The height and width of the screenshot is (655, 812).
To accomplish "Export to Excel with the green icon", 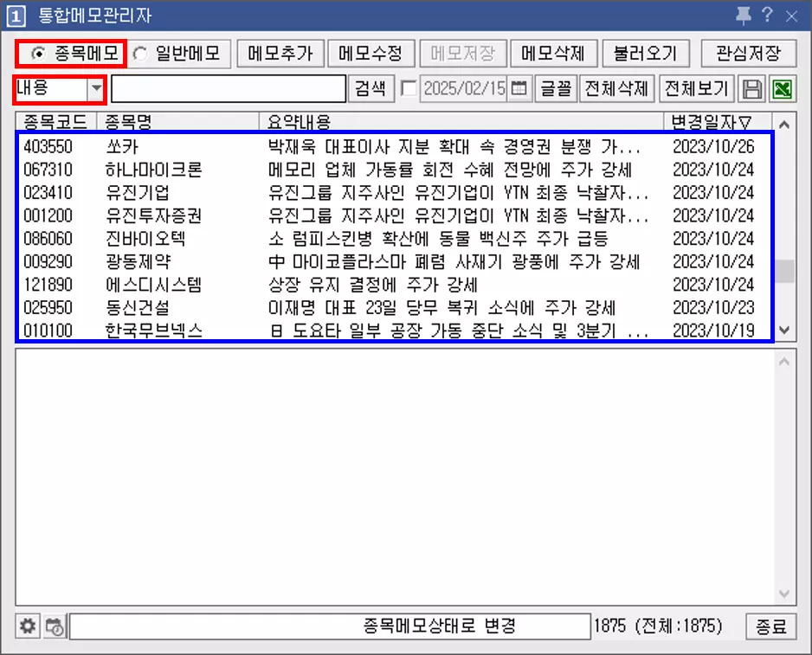I will coord(783,89).
